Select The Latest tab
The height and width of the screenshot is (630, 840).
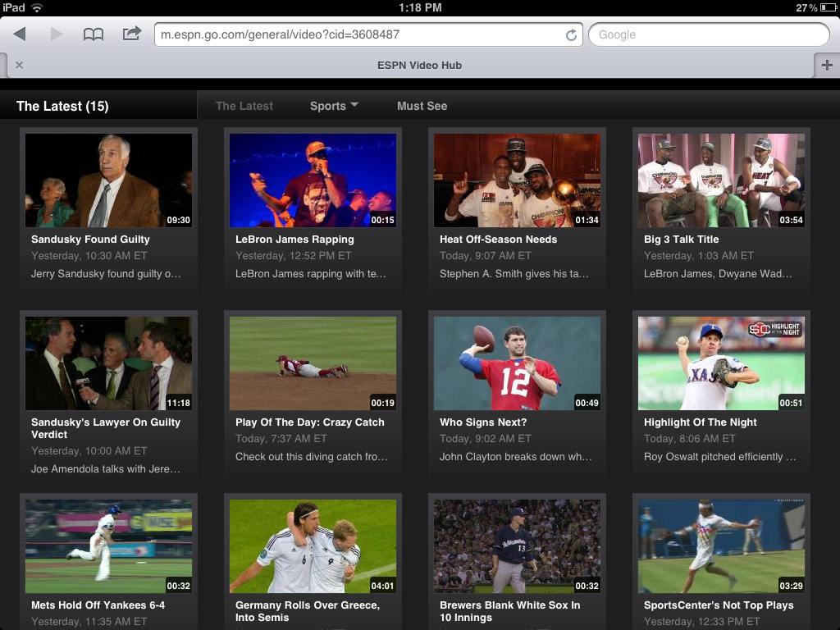click(244, 106)
